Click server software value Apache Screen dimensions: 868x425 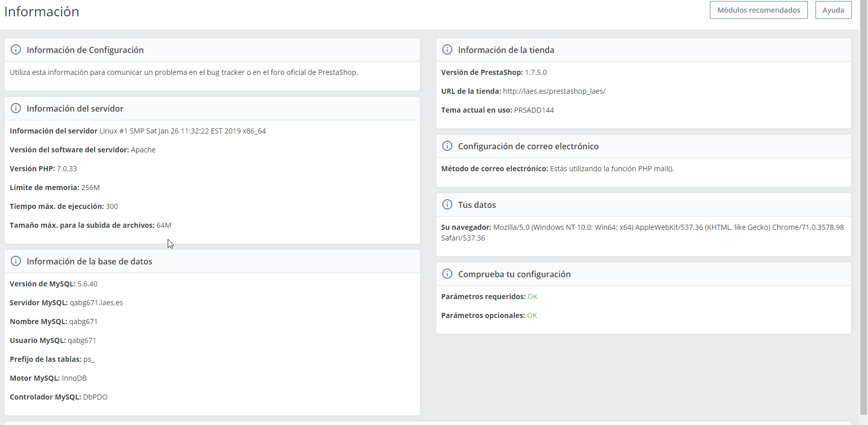[143, 150]
